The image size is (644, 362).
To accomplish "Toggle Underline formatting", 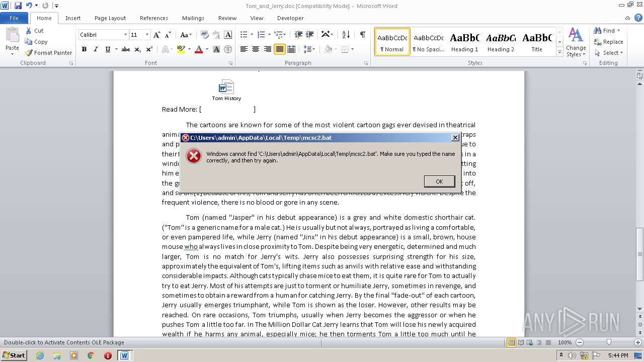I will (107, 49).
